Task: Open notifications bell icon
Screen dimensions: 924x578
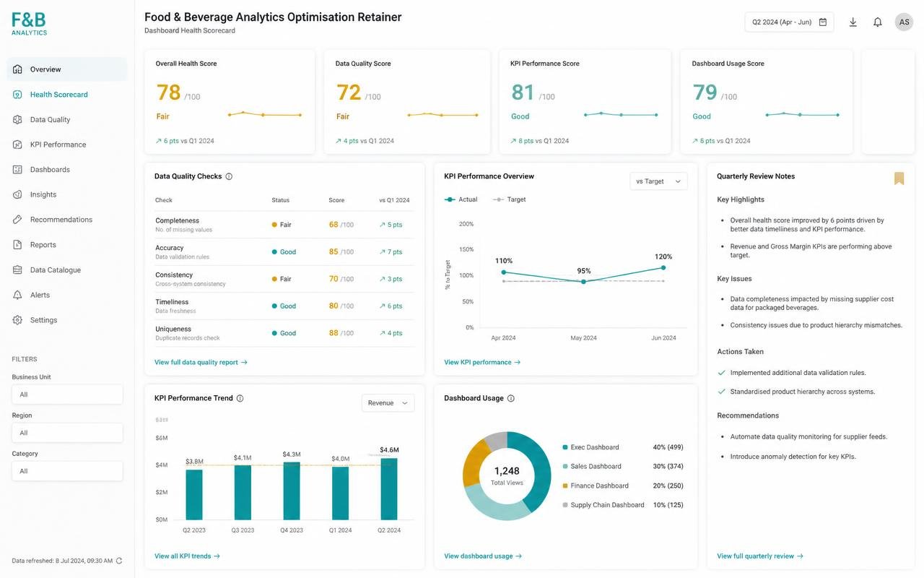Action: [878, 22]
